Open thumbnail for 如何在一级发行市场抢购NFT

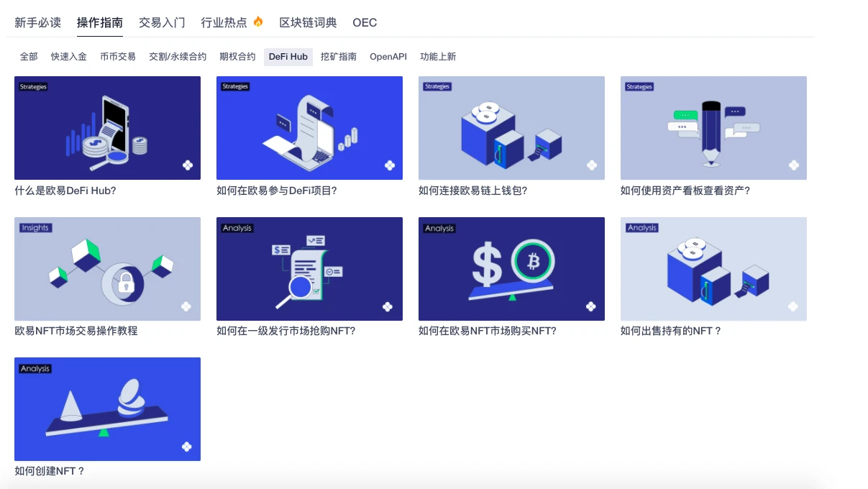[309, 269]
